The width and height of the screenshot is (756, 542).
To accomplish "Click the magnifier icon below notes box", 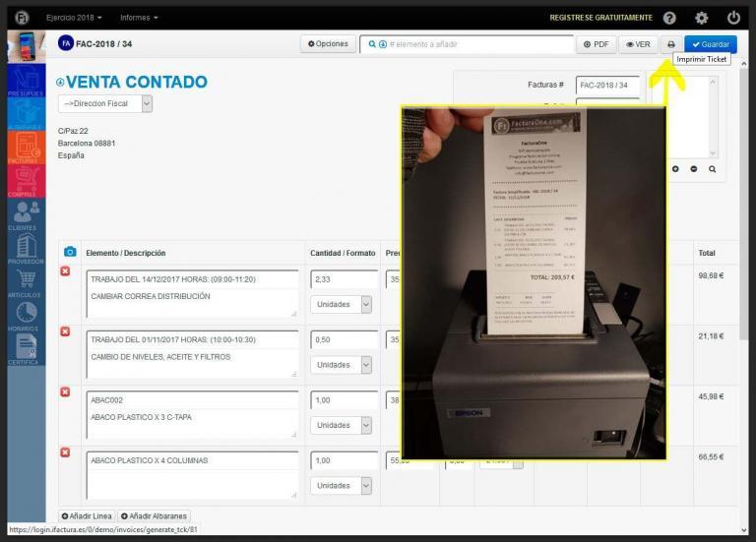I will 712,169.
